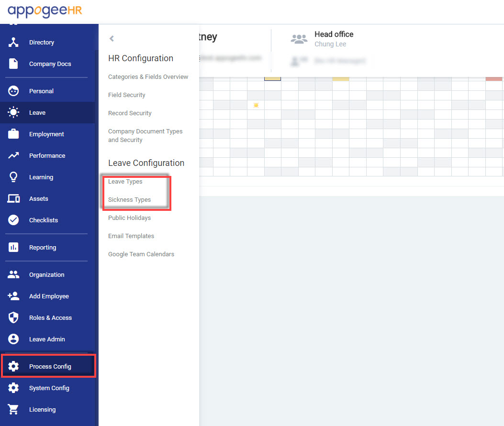Click the Head office team icon
The image size is (504, 426).
tap(299, 39)
